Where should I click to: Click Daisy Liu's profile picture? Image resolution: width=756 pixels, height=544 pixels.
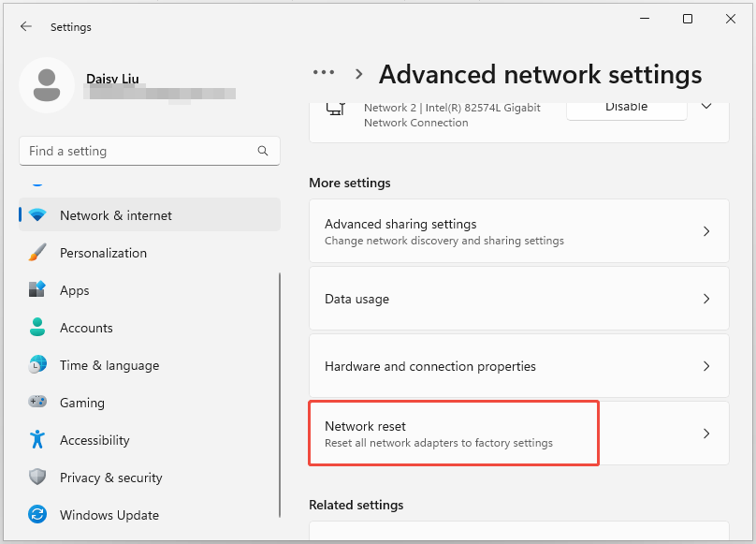47,85
